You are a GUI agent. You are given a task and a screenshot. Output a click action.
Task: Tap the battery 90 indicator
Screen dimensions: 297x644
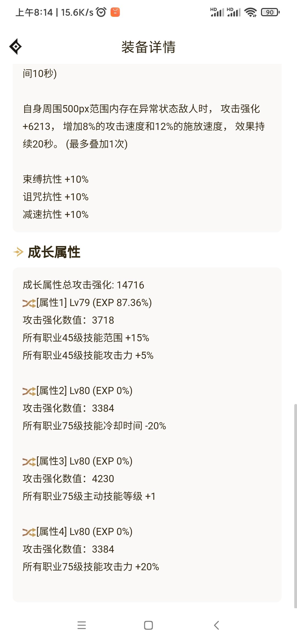[270, 12]
